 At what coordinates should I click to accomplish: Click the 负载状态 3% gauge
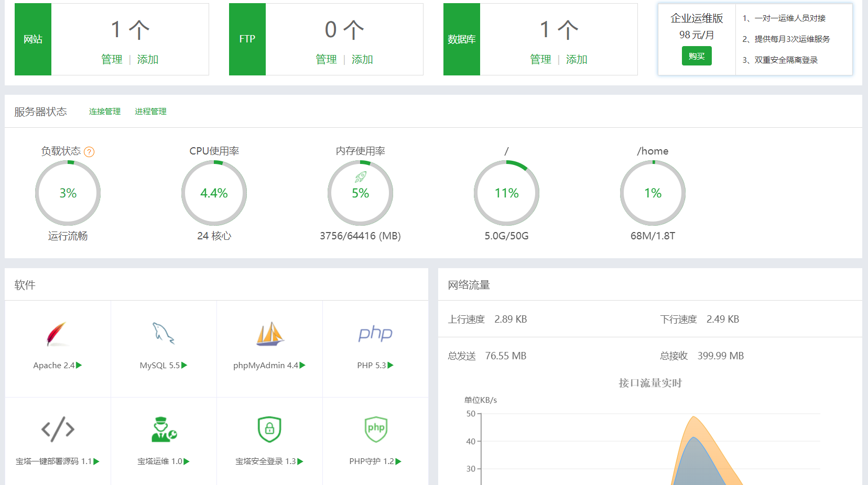pyautogui.click(x=68, y=193)
